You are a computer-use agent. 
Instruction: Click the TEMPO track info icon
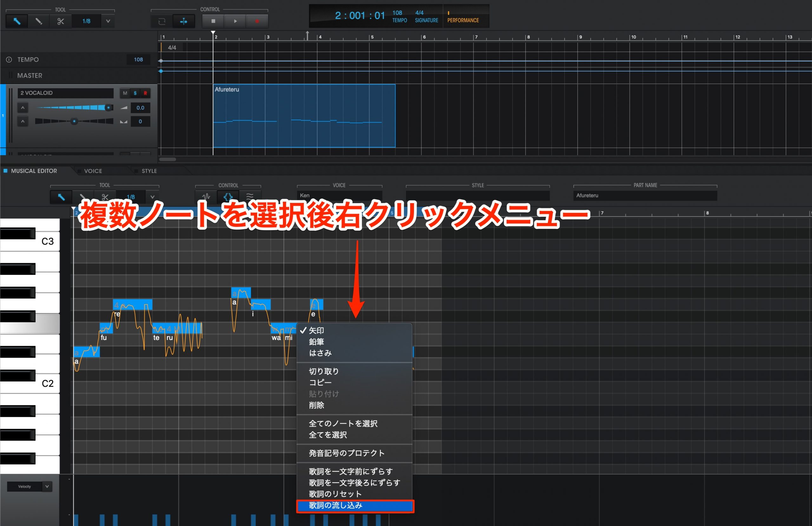[x=9, y=59]
